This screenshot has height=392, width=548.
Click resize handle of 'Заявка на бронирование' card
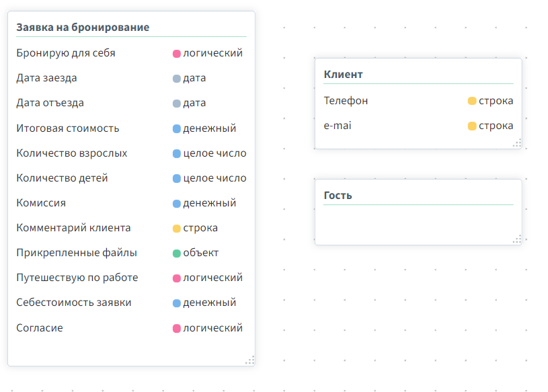[x=249, y=360]
